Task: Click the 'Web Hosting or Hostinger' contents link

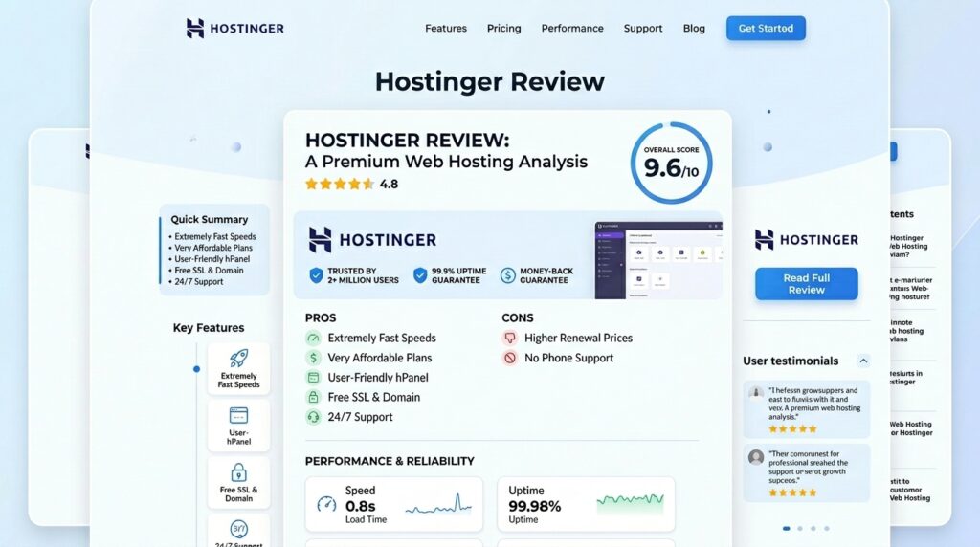Action: click(911, 428)
